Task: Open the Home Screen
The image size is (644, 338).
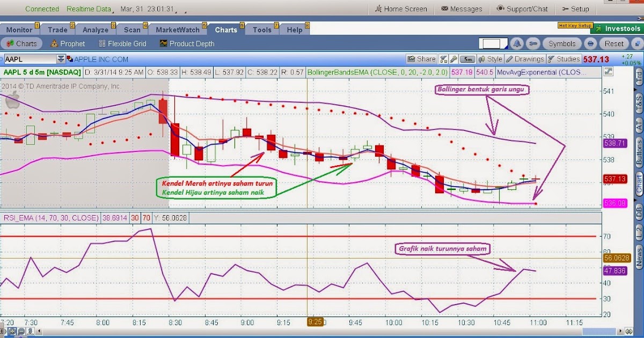Action: 401,9
